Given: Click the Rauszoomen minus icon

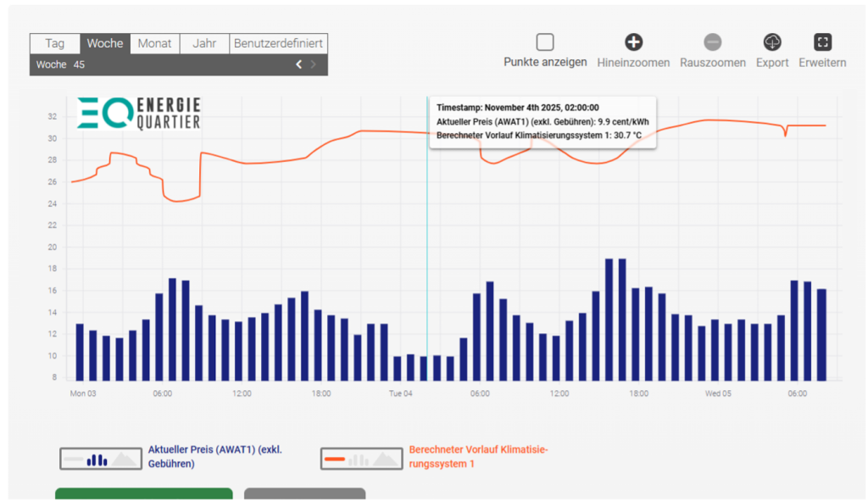Looking at the screenshot, I should [713, 42].
